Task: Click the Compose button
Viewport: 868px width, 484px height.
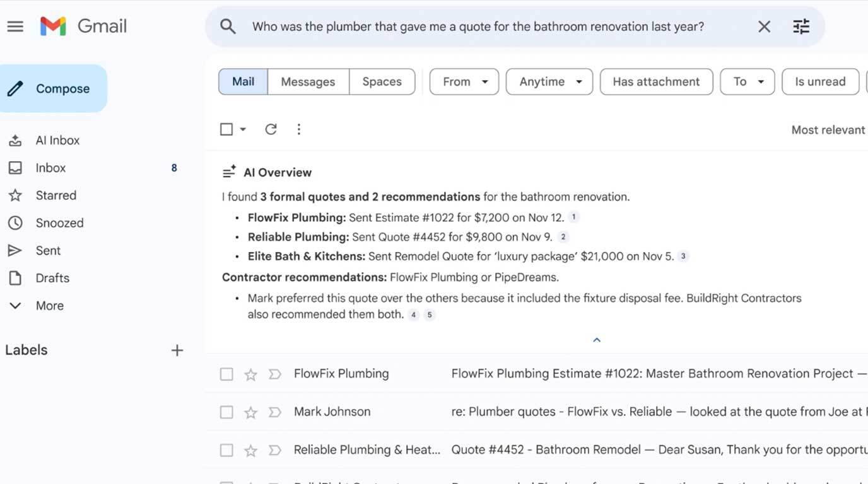Action: pyautogui.click(x=54, y=88)
